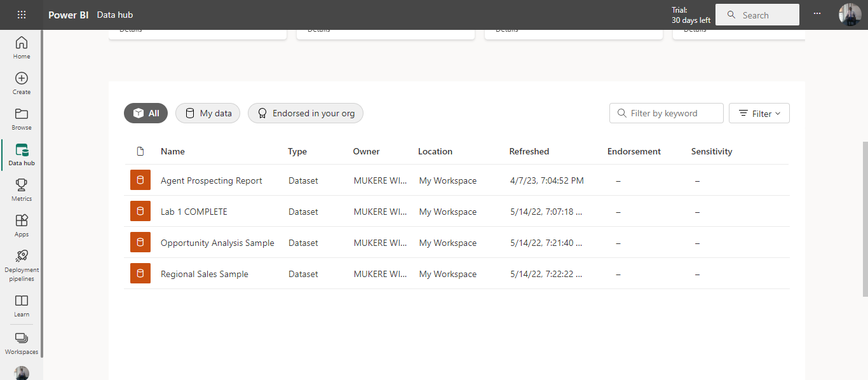This screenshot has height=380, width=868.
Task: Click dataset icon for Agent Prospecting Report
Action: [x=140, y=180]
